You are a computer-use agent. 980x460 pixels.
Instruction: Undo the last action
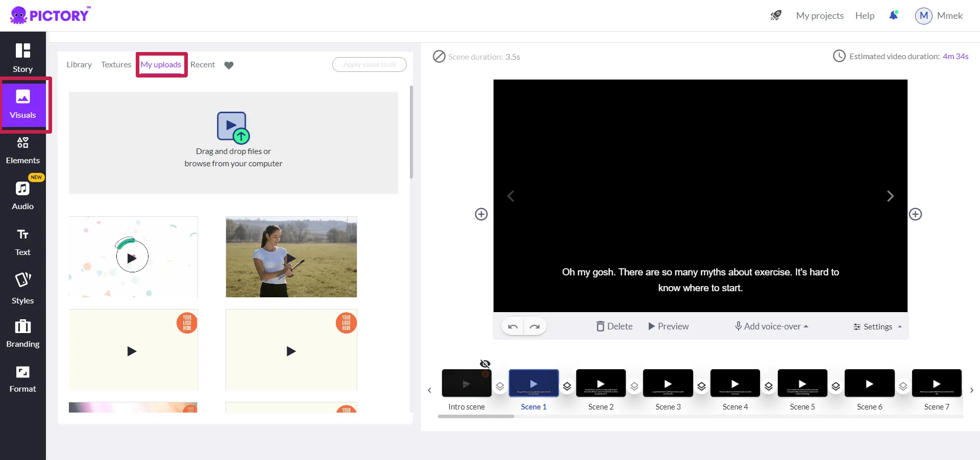[x=513, y=326]
